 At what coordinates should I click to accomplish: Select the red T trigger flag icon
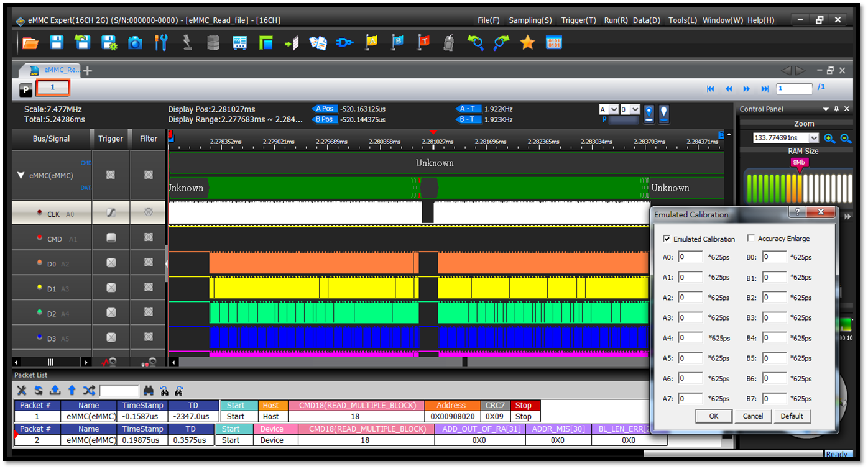(x=423, y=42)
